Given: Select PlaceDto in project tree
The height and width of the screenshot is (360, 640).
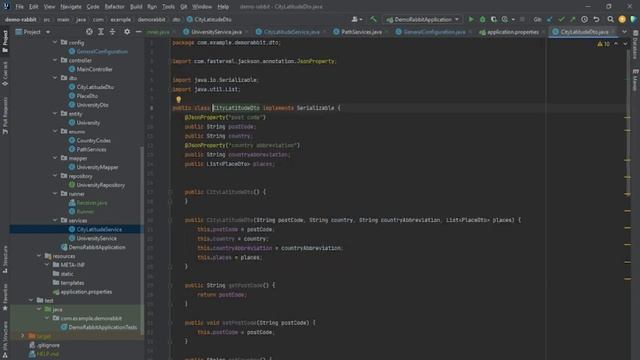Looking at the screenshot, I should pyautogui.click(x=87, y=96).
